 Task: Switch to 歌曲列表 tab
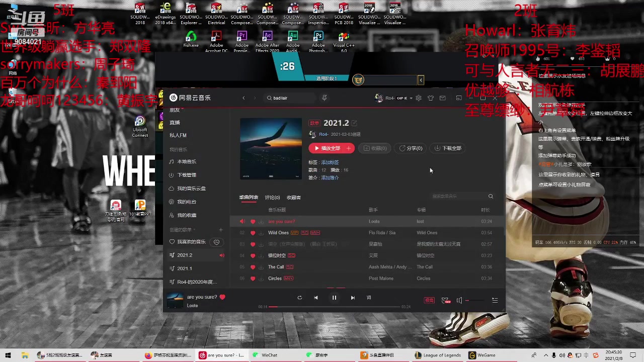[249, 198]
